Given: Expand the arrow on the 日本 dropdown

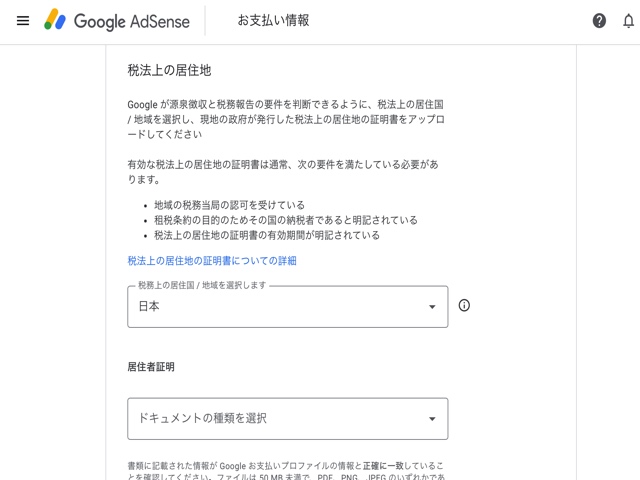Looking at the screenshot, I should [x=432, y=307].
